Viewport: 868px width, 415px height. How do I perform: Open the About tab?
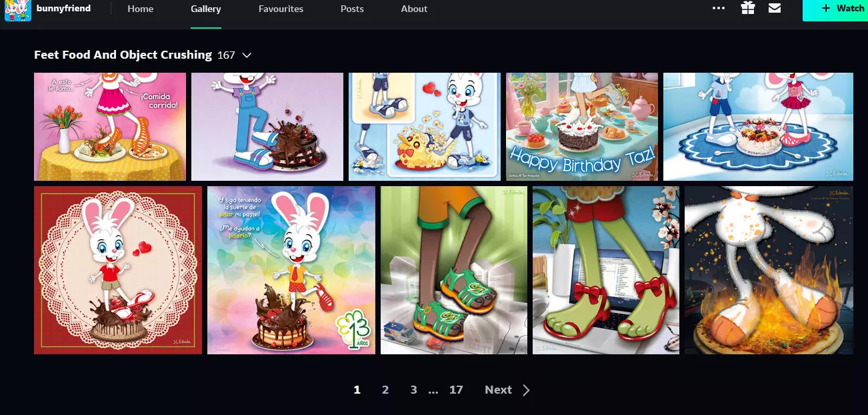pyautogui.click(x=414, y=9)
